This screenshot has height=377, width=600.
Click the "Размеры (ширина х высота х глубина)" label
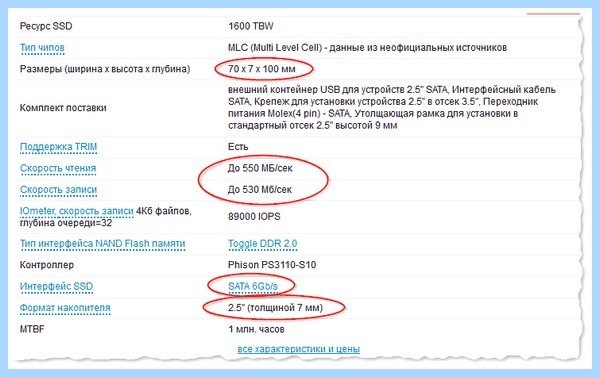tap(105, 69)
